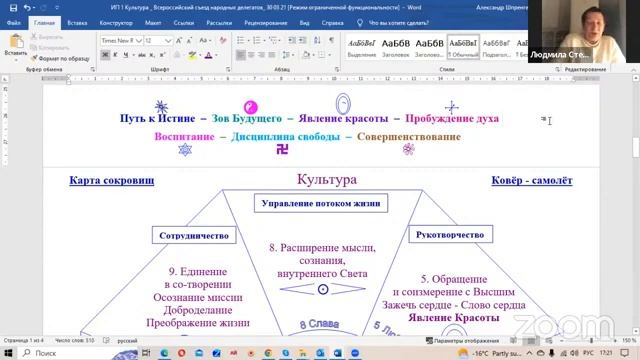This screenshot has width=640, height=360.
Task: Click the decrease indent icon
Action: pyautogui.click(x=292, y=40)
